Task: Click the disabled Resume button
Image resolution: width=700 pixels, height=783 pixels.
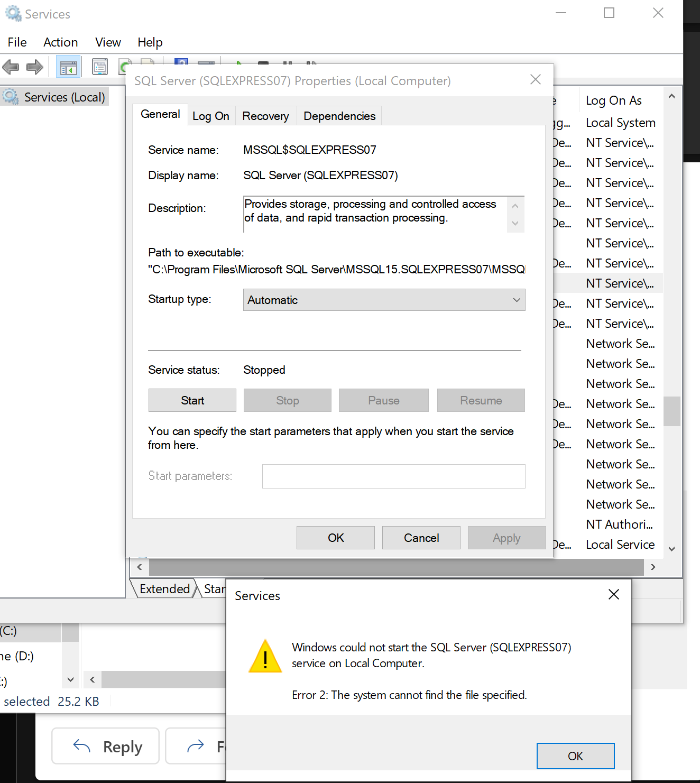Action: point(481,401)
